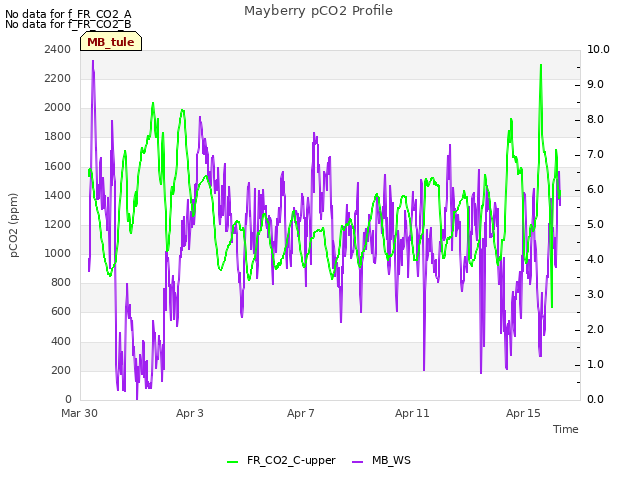Click the 2200 left axis value

(x=58, y=78)
